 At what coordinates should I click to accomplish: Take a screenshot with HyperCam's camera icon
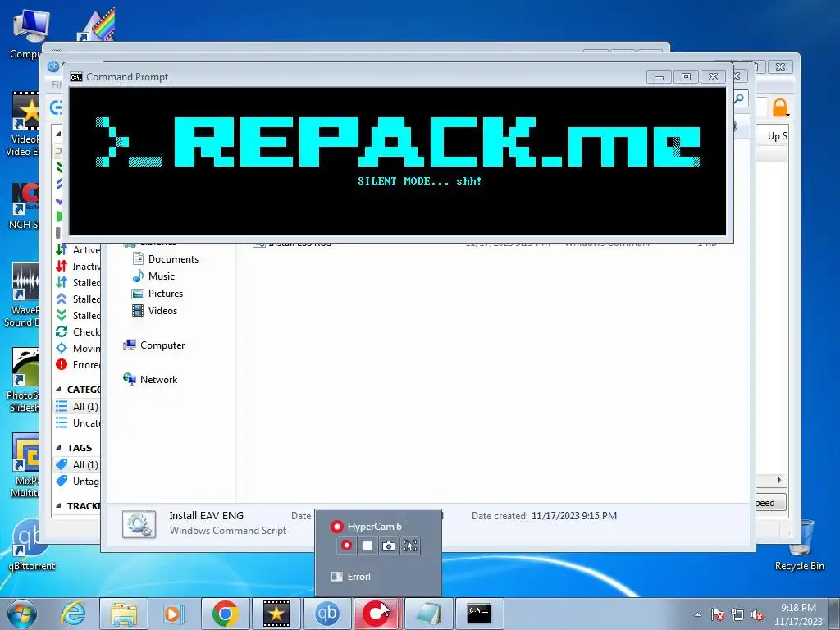click(389, 546)
